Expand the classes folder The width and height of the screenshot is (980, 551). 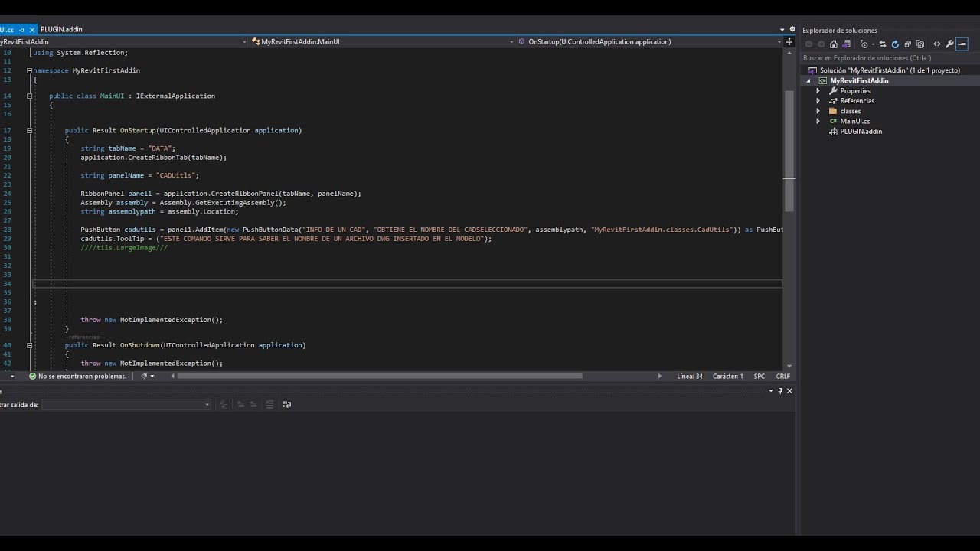pyautogui.click(x=818, y=111)
